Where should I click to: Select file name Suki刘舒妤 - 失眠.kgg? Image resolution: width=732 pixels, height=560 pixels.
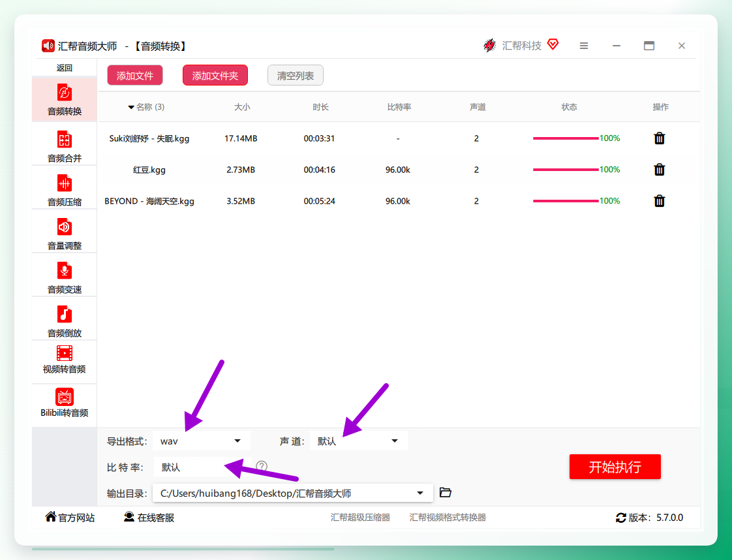(x=149, y=138)
